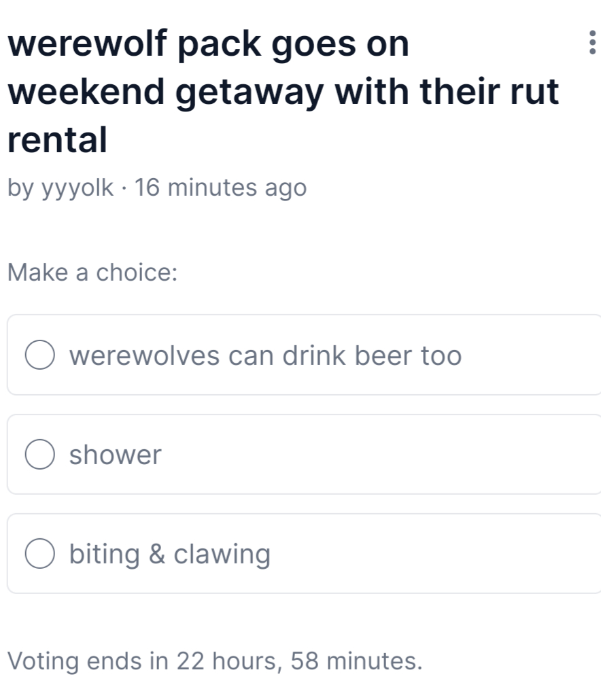The width and height of the screenshot is (601, 700).
Task: Click the word "rental" in the title
Action: pos(57,139)
